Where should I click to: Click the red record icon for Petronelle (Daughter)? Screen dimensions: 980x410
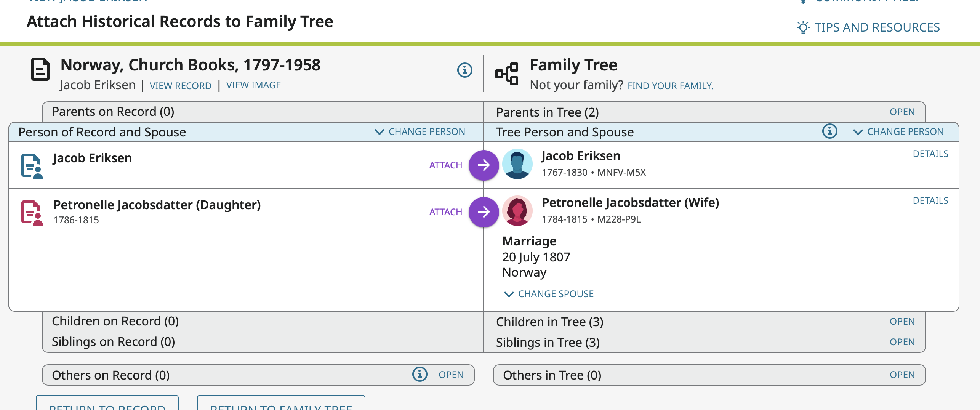[32, 213]
